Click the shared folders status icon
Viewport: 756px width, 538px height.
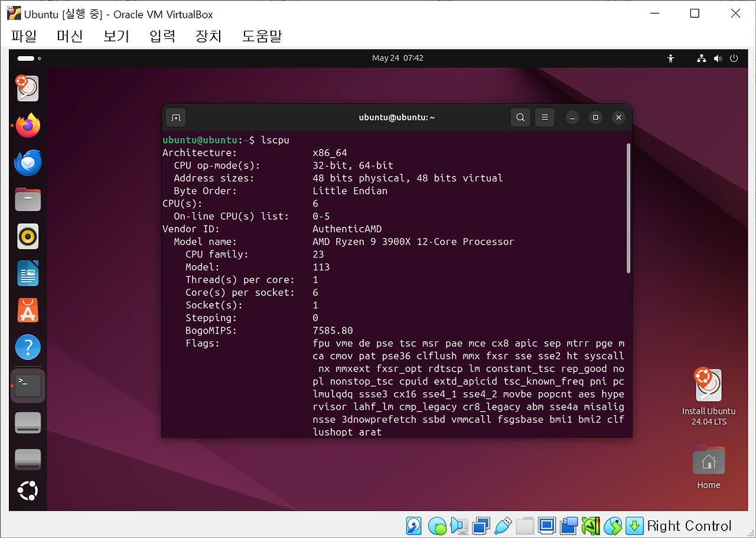(x=524, y=525)
